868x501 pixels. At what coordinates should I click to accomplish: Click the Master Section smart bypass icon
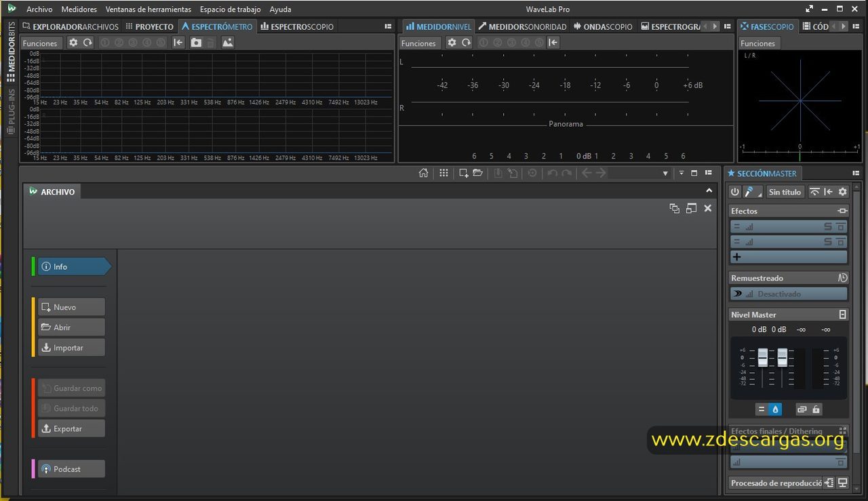pyautogui.click(x=814, y=192)
